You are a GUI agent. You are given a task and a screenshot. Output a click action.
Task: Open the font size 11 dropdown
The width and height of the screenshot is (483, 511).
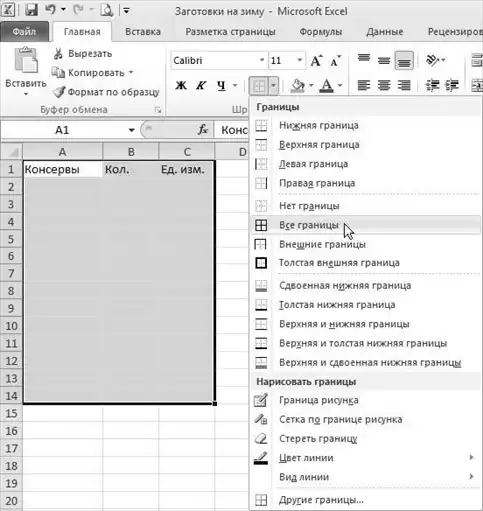pos(299,60)
